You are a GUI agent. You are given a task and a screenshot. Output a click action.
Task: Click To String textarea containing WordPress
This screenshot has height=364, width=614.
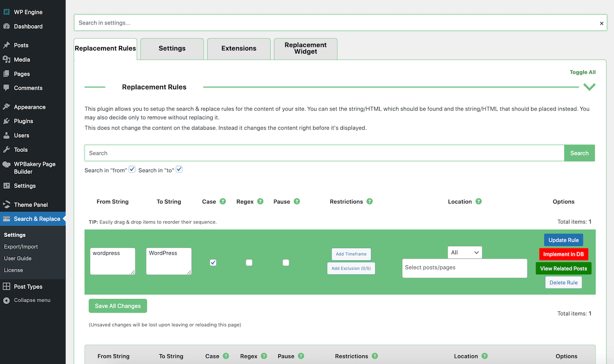[x=169, y=261]
